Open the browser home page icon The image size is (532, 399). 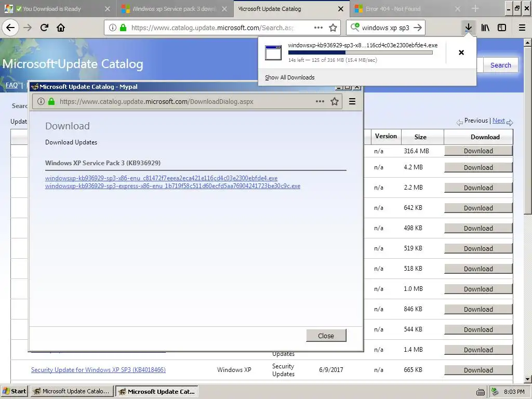pyautogui.click(x=61, y=28)
